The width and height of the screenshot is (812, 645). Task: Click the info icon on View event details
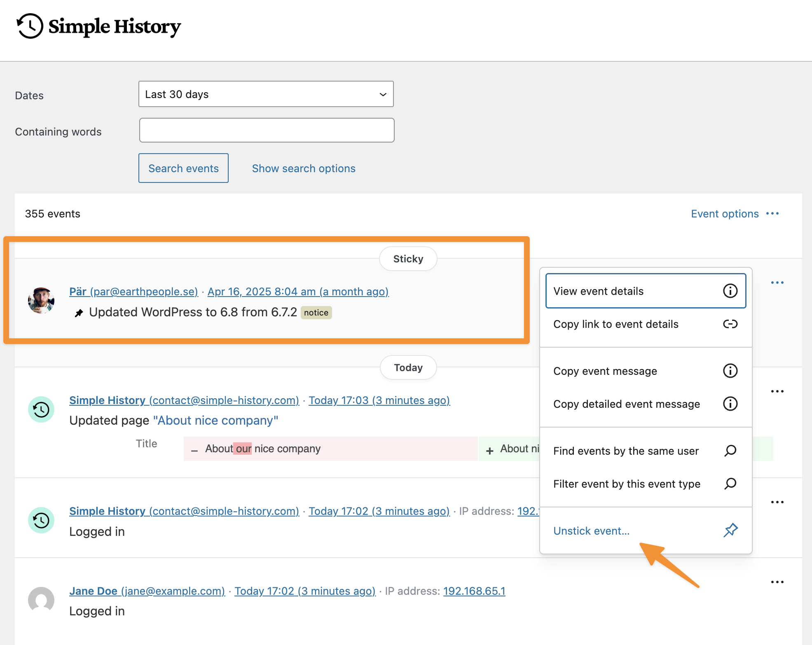[730, 291]
